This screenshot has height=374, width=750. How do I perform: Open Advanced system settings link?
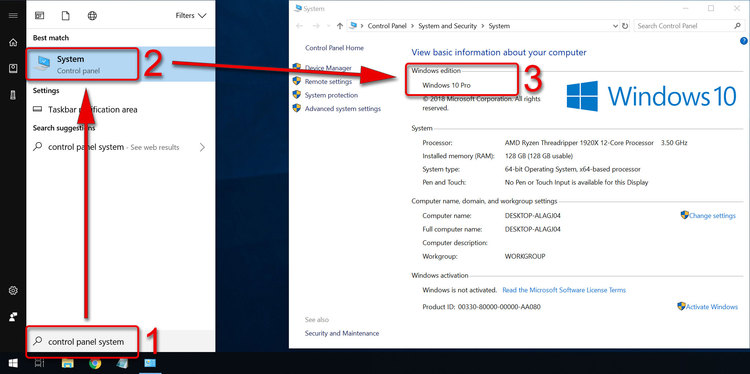point(342,109)
